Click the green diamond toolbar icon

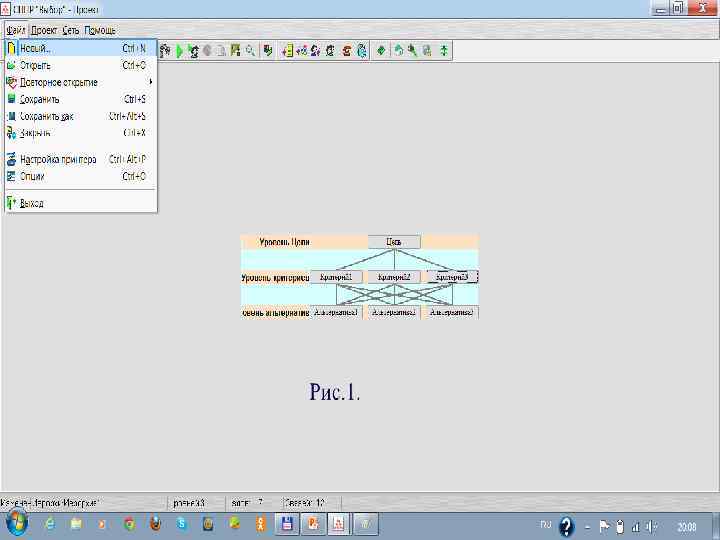pyautogui.click(x=381, y=51)
